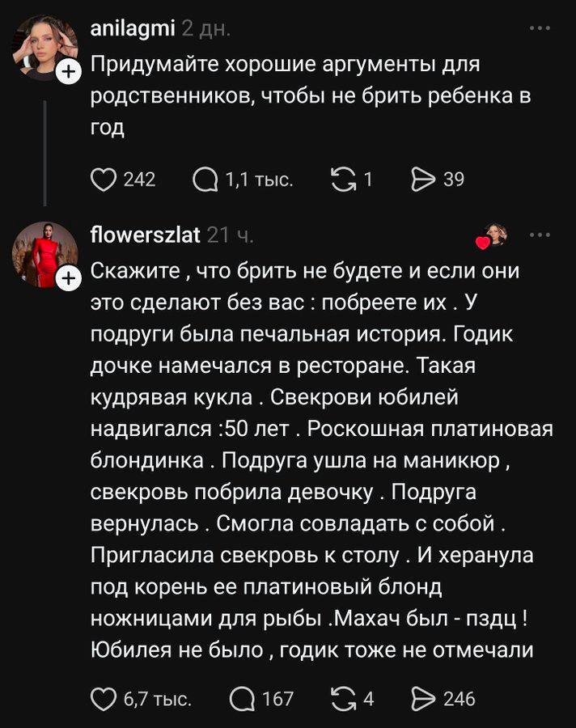View anilagmi's profile picture
The image size is (576, 728).
(x=44, y=48)
